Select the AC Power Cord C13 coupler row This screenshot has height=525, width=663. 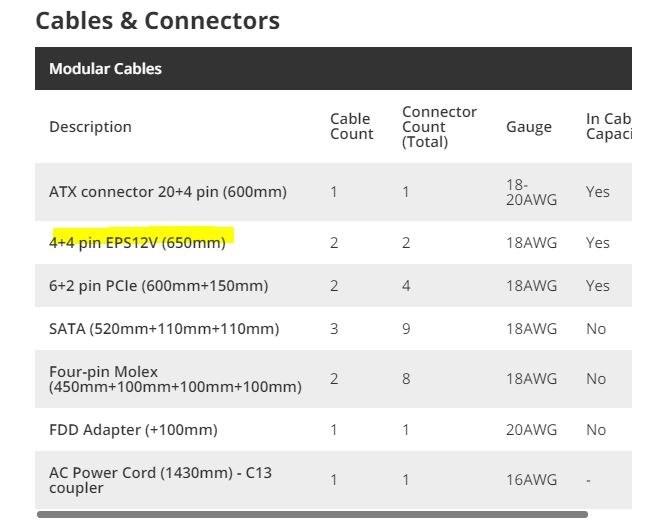[x=333, y=480]
